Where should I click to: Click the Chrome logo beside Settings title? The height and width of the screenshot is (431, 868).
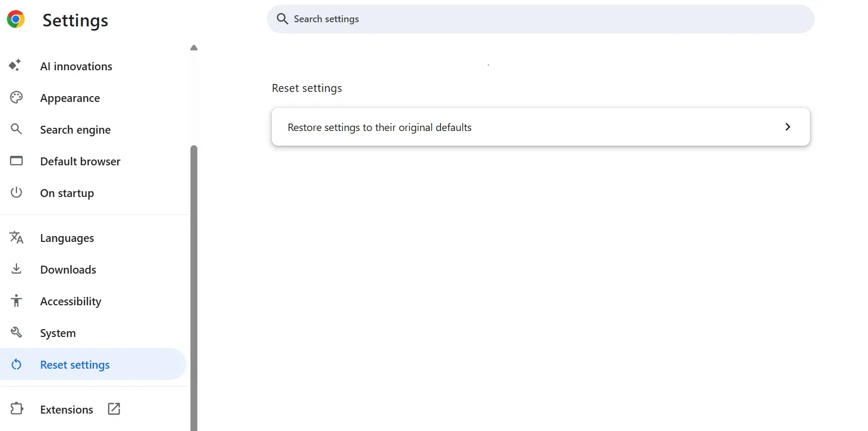click(16, 19)
